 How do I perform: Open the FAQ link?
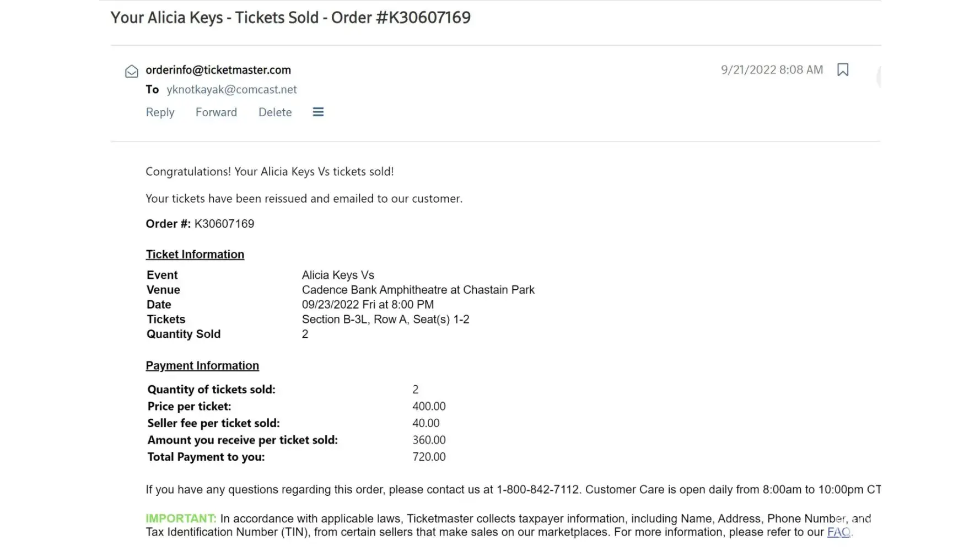838,532
